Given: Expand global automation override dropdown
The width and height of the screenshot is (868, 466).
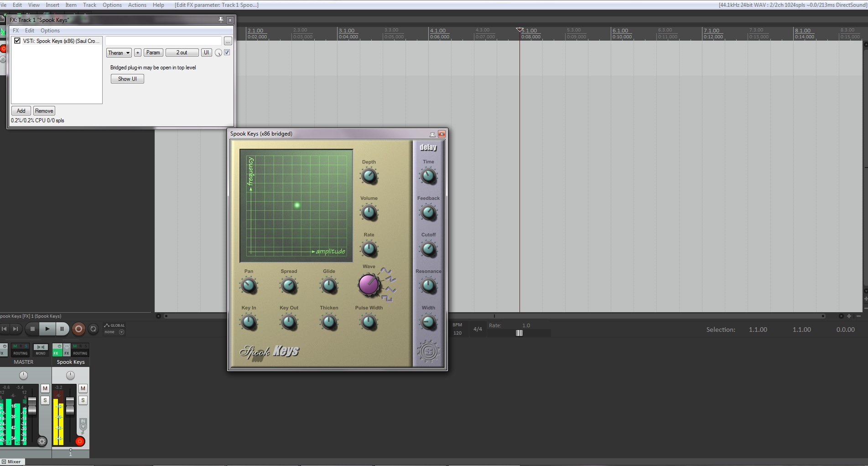Looking at the screenshot, I should point(121,332).
